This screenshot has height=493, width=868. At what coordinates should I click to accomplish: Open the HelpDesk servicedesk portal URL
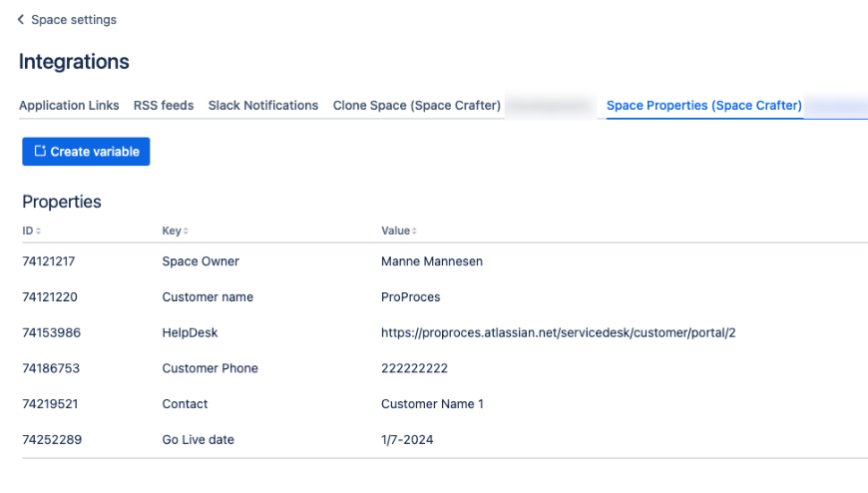pyautogui.click(x=558, y=332)
